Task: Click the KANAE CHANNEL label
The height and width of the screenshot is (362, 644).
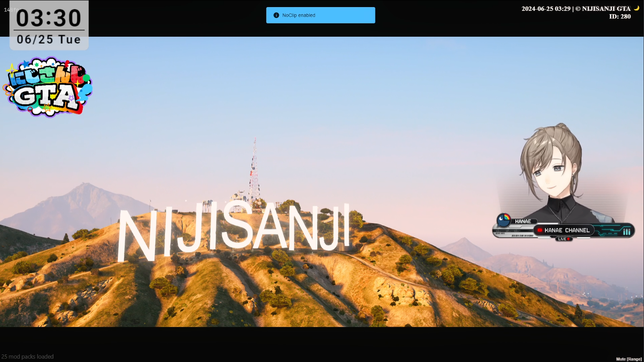Action: 567,230
